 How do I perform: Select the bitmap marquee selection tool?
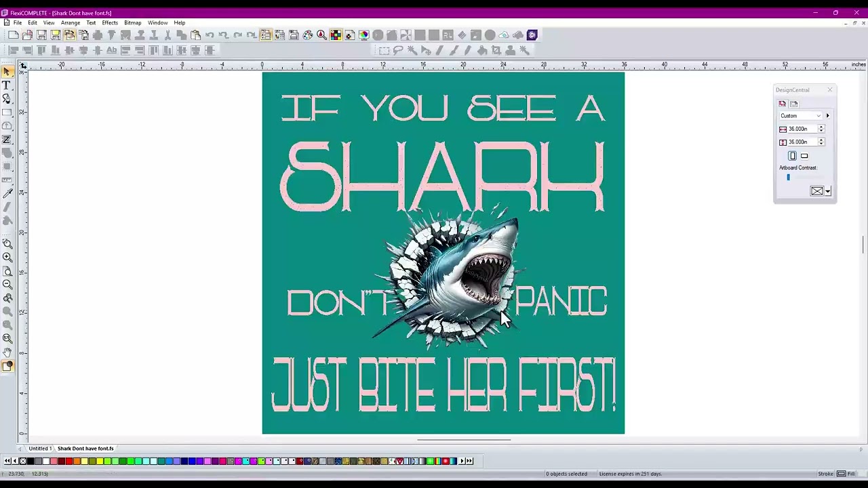coord(384,50)
